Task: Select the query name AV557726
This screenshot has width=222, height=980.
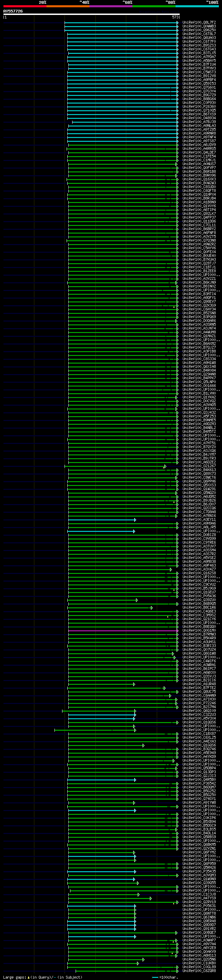Action: point(13,11)
